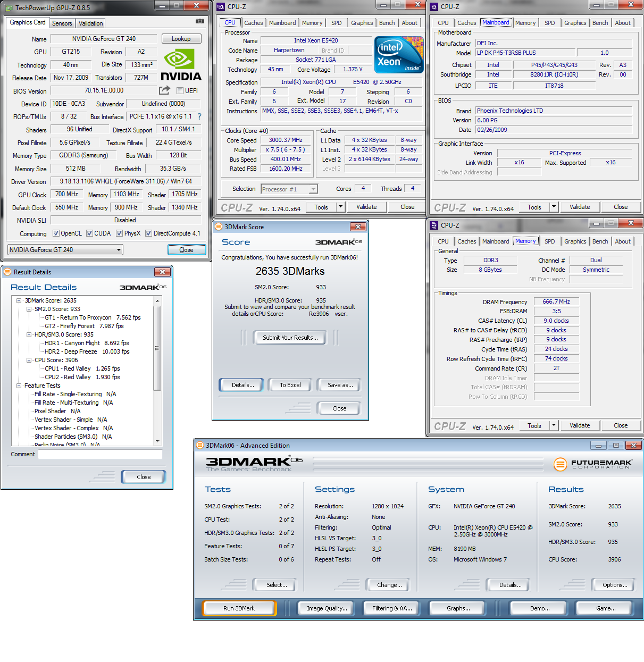The width and height of the screenshot is (644, 662).
Task: Click the BIOS version export arrow icon
Action: pos(165,90)
